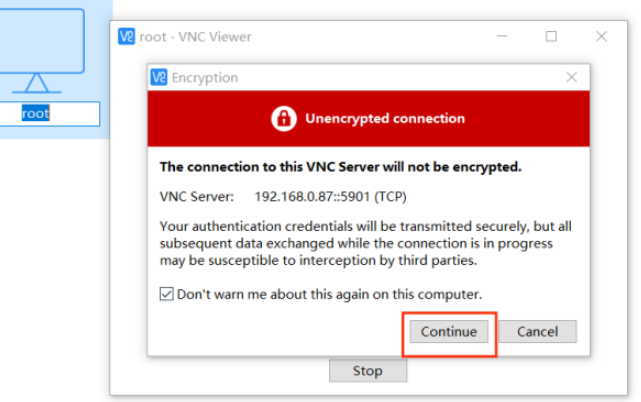Minimize the root - VNC Viewer window

tap(502, 37)
